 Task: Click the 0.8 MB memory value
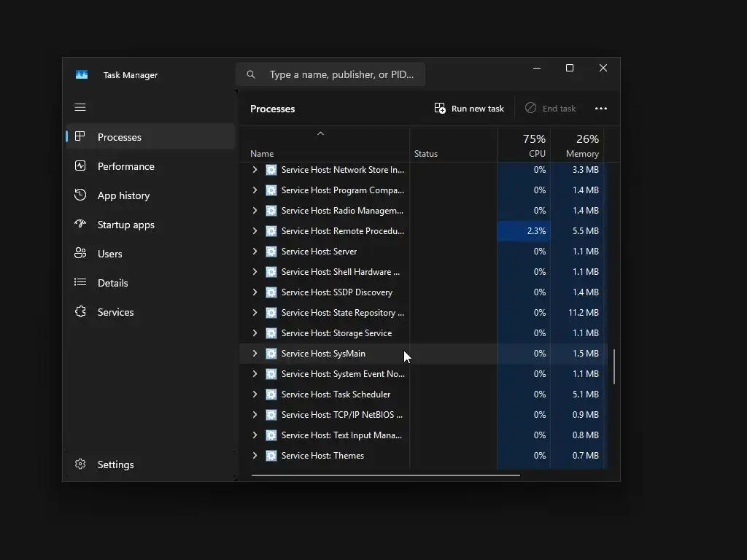(586, 435)
